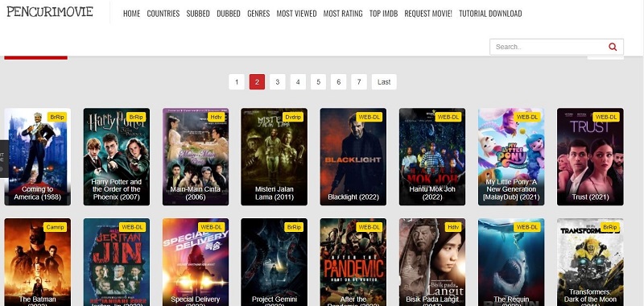Screen dimensions: 644x306
Task: Open The Batman movie poster
Action: (37, 262)
